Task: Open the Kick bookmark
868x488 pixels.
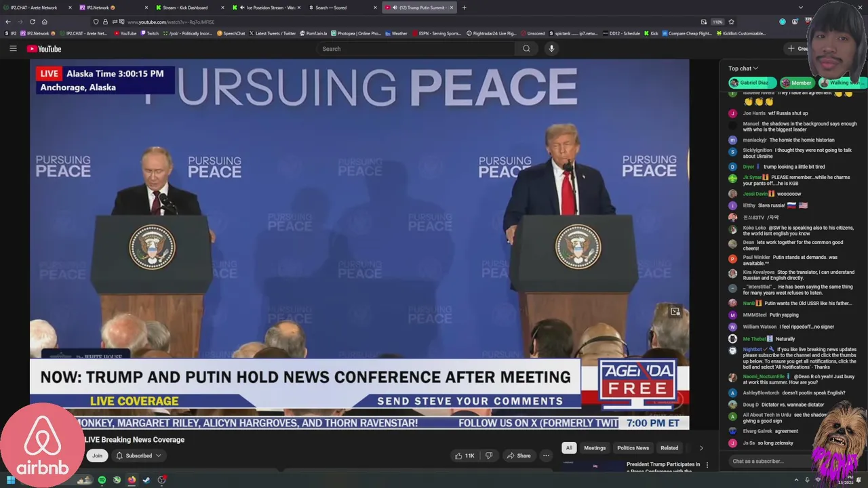Action: (x=651, y=33)
